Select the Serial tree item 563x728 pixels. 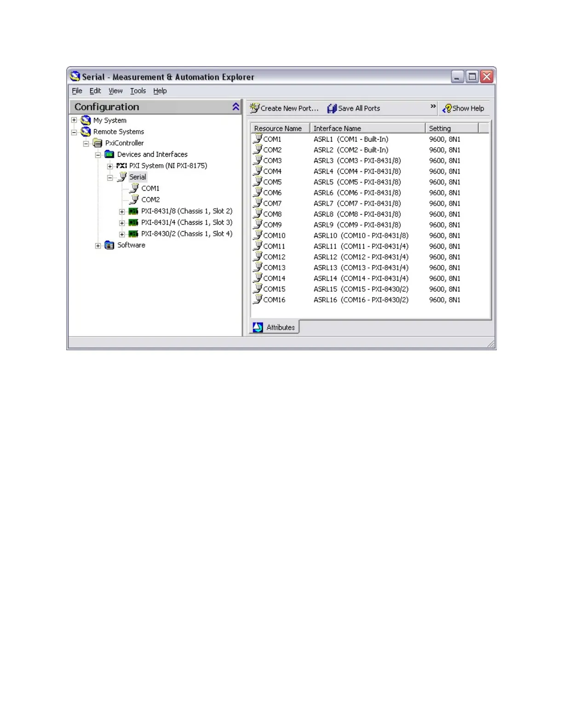[x=138, y=177]
